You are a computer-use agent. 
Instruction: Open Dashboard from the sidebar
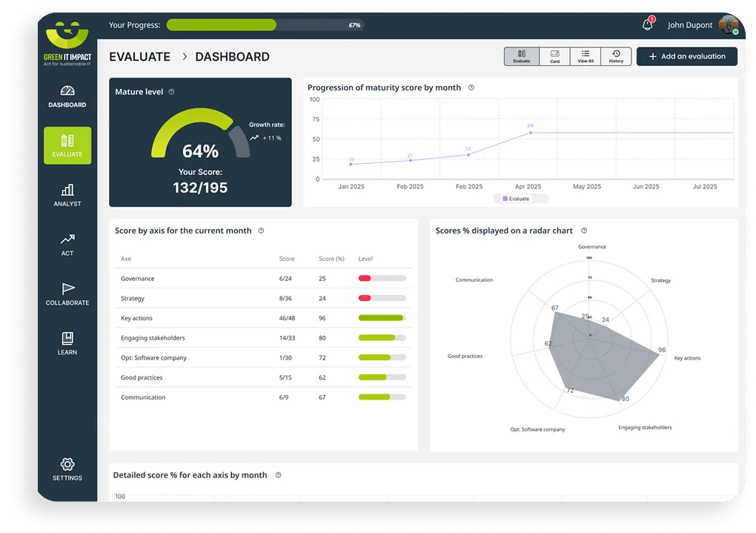67,96
